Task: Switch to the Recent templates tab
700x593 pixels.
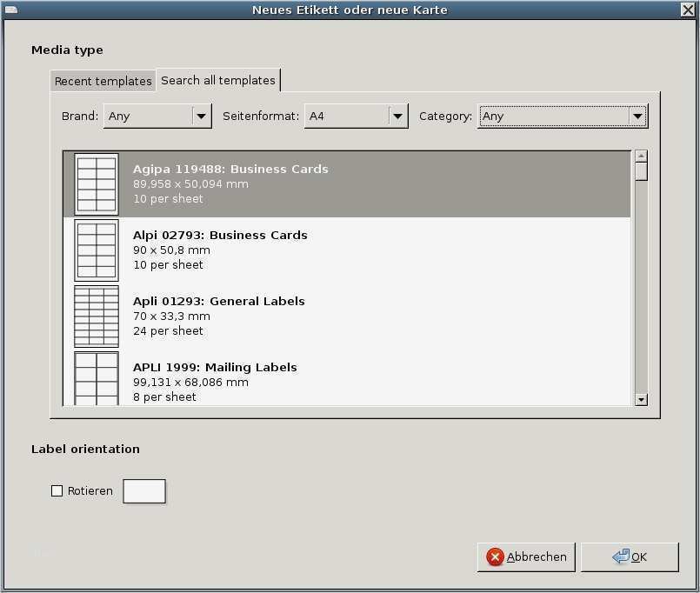Action: point(103,81)
